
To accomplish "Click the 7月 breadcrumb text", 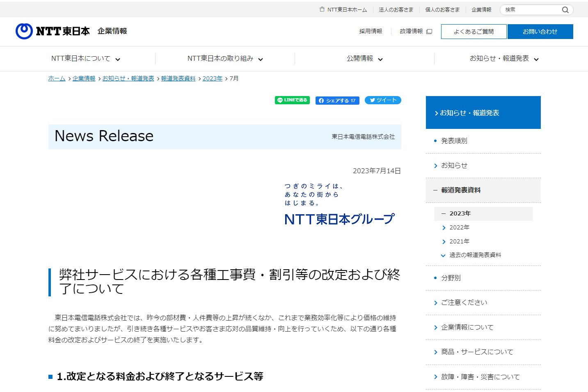I will coord(234,78).
